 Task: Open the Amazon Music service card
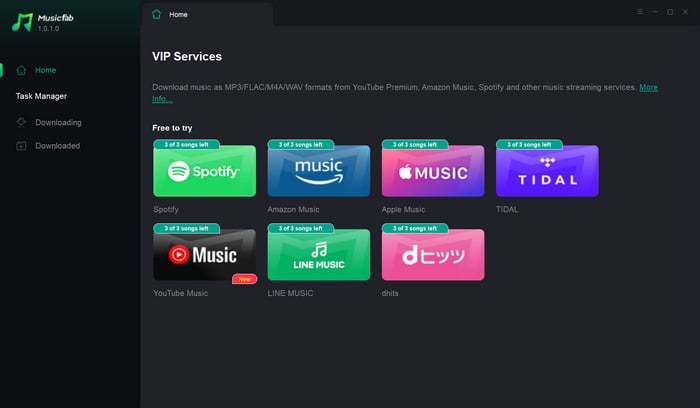pos(319,171)
